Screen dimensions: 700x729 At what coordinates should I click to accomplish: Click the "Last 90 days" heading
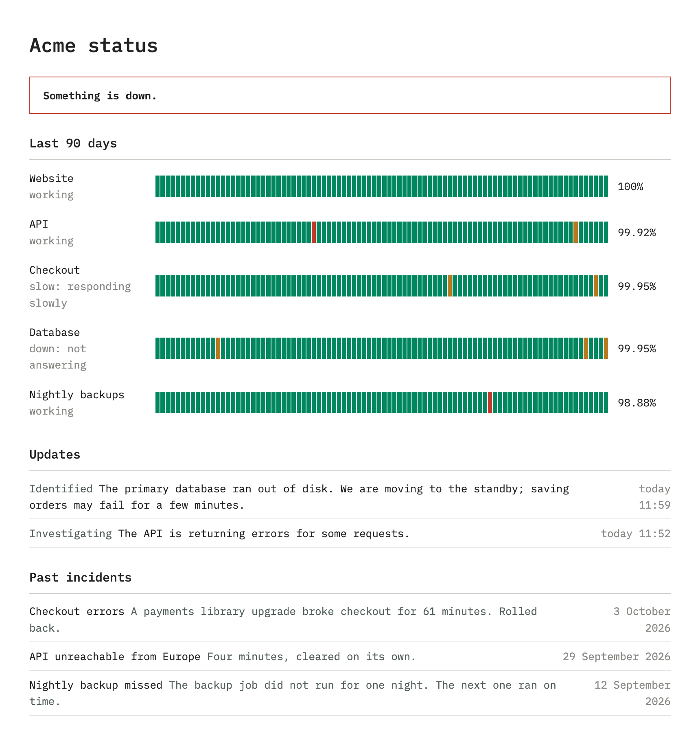(73, 143)
